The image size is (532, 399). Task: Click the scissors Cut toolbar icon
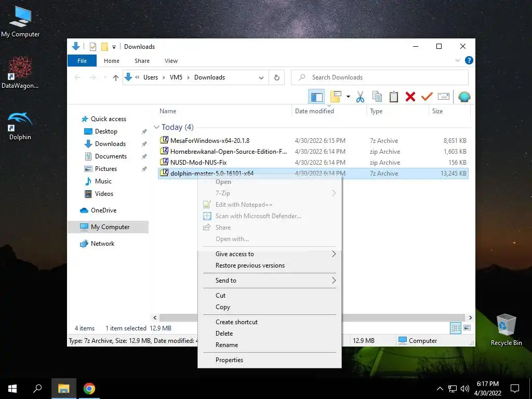[x=360, y=97]
